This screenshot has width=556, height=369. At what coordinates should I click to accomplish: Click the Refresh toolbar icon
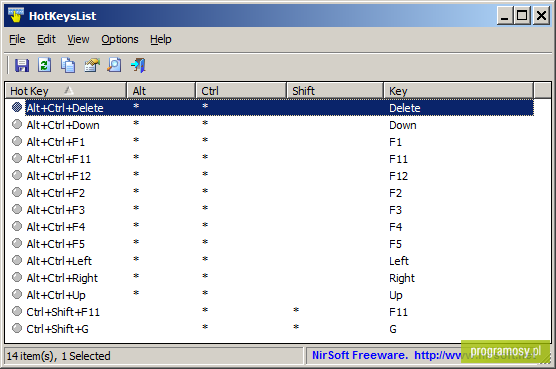[45, 65]
